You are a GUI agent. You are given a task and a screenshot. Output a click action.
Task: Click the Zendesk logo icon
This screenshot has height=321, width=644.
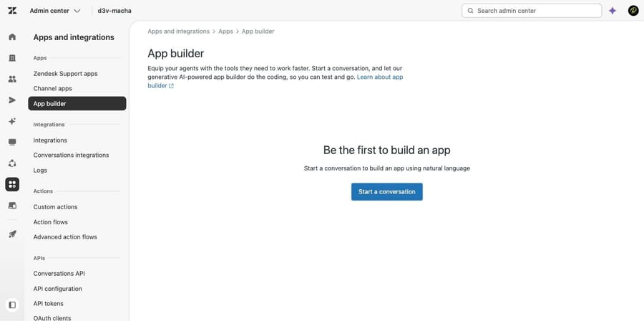click(x=12, y=11)
